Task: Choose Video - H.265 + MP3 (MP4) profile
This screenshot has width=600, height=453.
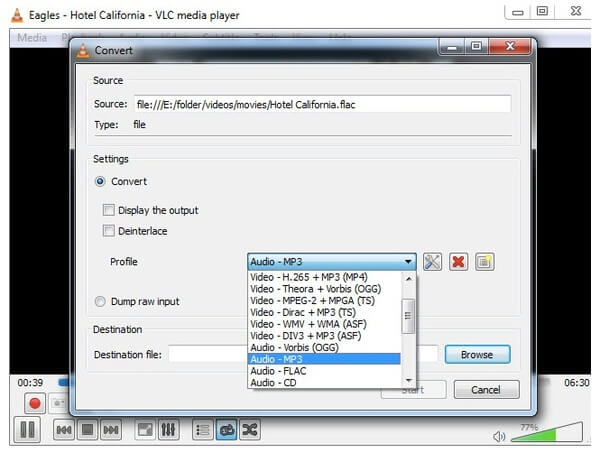Action: (324, 277)
